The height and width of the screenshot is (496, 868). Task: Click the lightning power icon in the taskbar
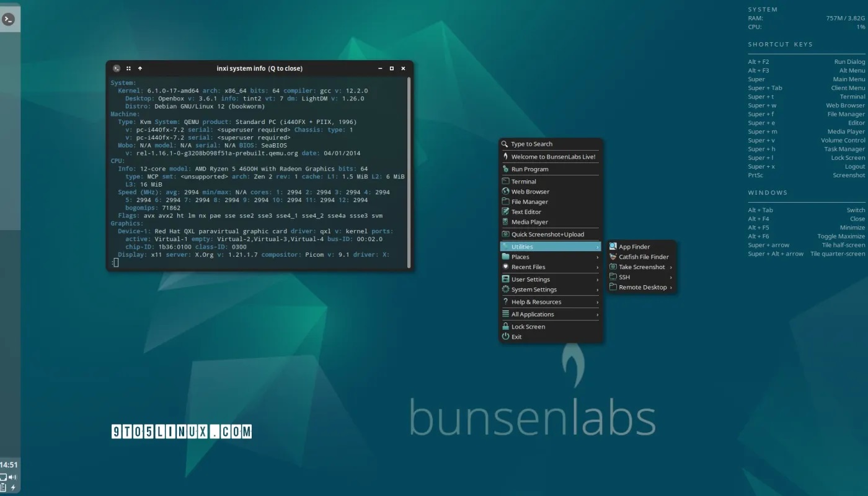tap(13, 487)
